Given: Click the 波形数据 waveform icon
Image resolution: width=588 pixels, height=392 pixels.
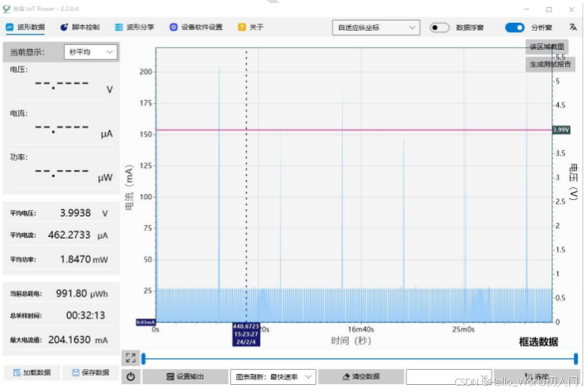Looking at the screenshot, I should (x=9, y=27).
